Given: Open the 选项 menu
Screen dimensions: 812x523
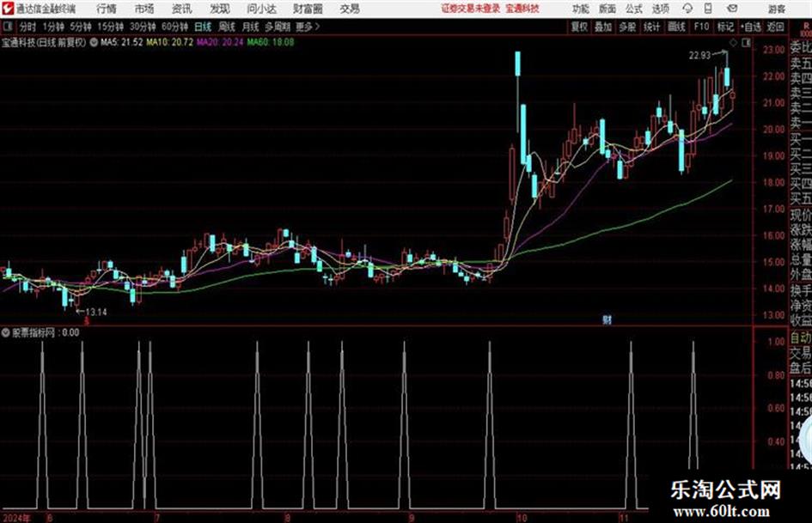Looking at the screenshot, I should 660,9.
